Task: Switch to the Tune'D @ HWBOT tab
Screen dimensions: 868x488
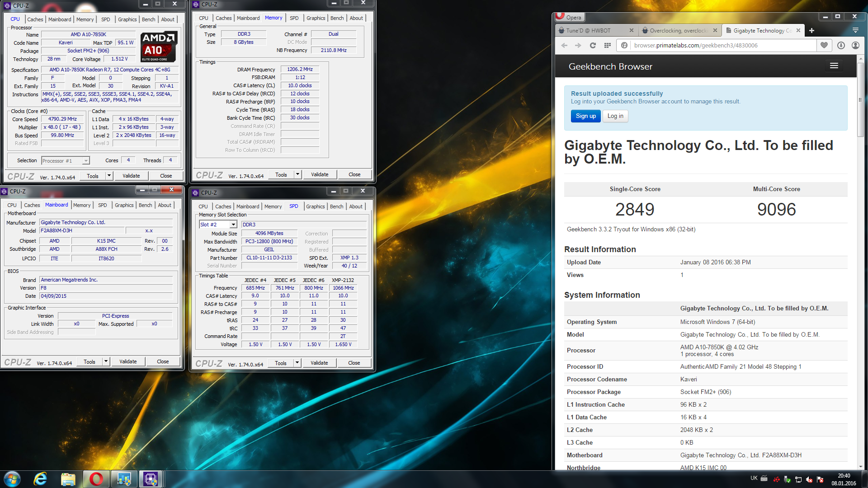Action: pos(592,31)
